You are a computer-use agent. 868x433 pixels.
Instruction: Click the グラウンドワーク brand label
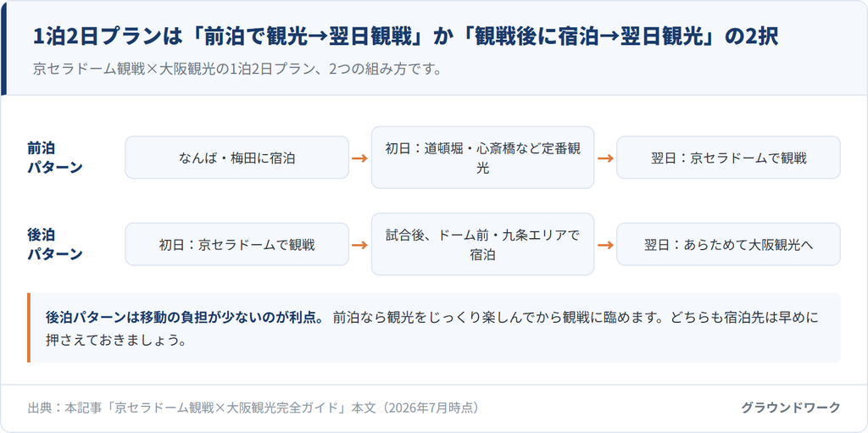[x=791, y=408]
